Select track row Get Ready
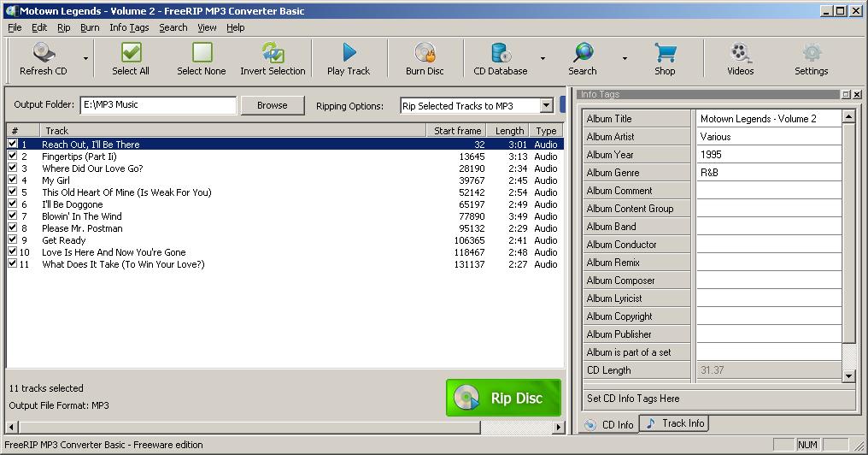This screenshot has width=868, height=455. coord(285,240)
